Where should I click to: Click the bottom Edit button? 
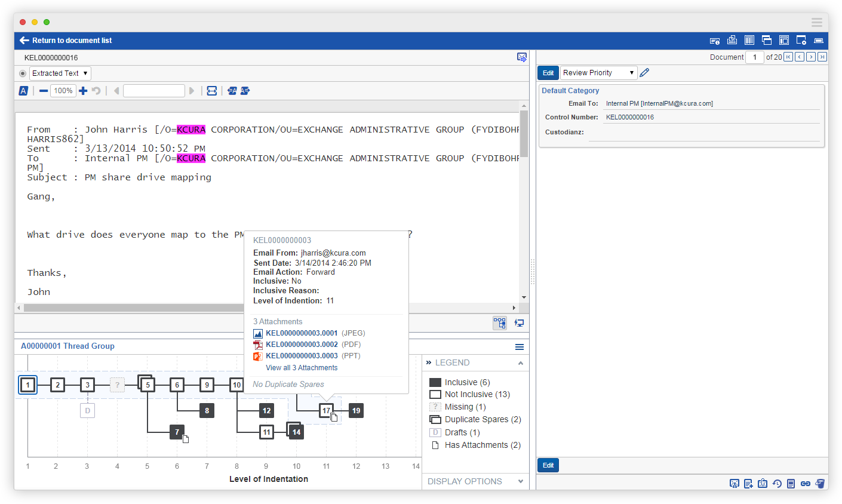click(x=548, y=465)
